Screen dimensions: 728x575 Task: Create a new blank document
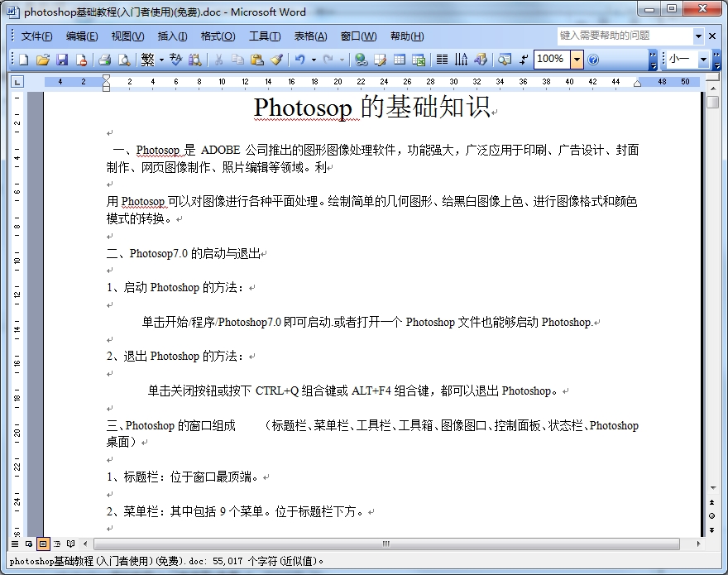24,60
